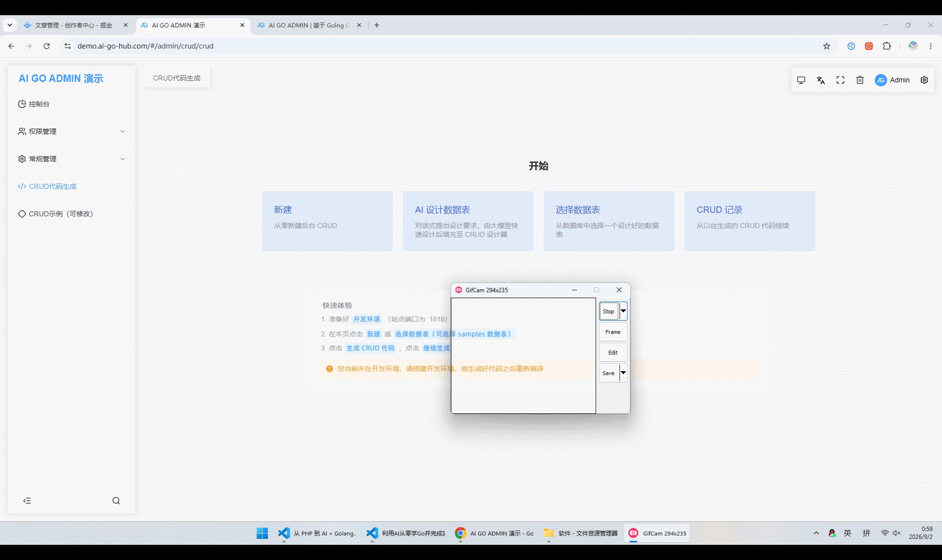
Task: View site information icon in address bar
Action: pyautogui.click(x=68, y=46)
